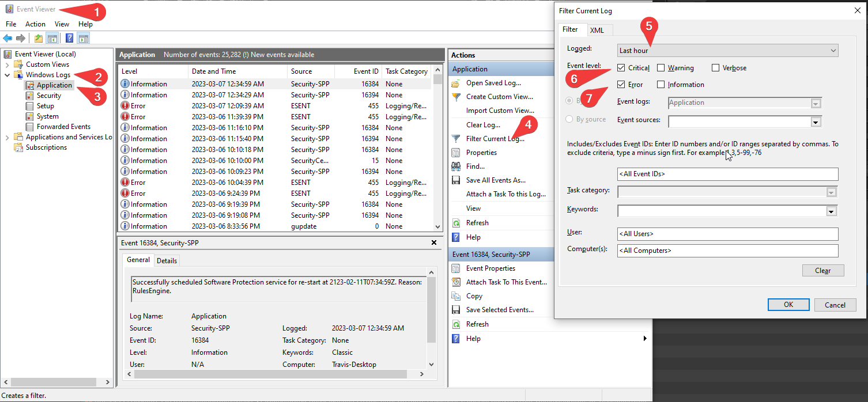Click the Copy icon in Actions pane

pos(456,296)
